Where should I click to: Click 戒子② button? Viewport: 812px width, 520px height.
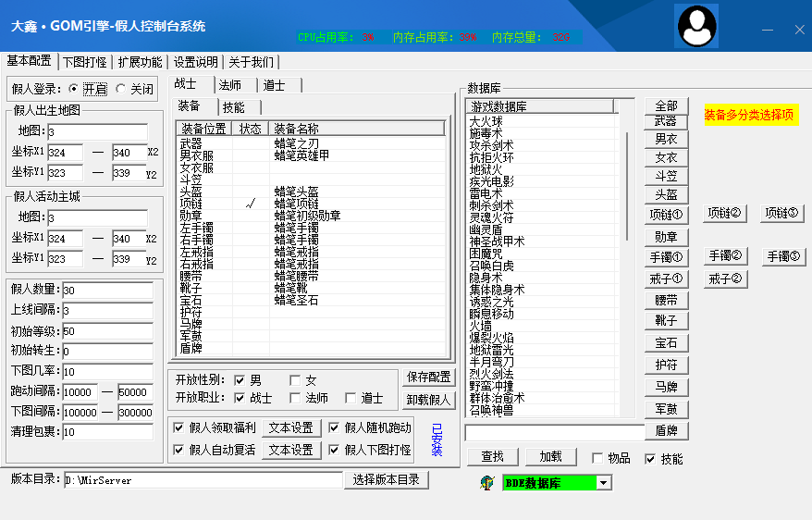tap(725, 279)
